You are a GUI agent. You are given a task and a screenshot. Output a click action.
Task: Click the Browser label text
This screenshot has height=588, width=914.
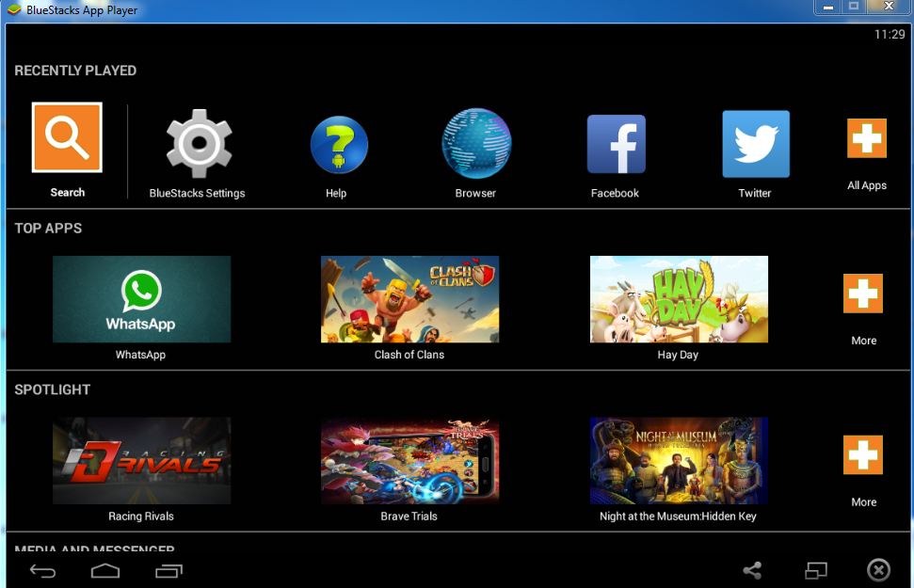tap(475, 193)
